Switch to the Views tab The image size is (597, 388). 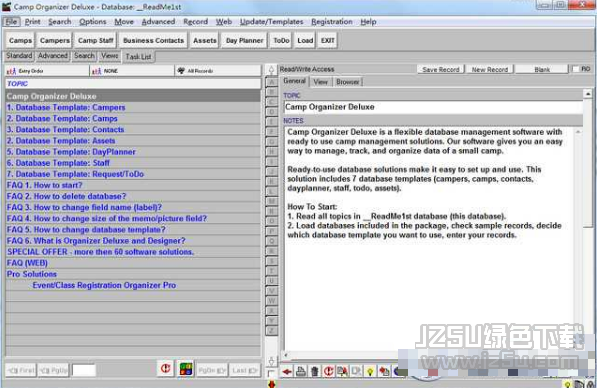(109, 56)
